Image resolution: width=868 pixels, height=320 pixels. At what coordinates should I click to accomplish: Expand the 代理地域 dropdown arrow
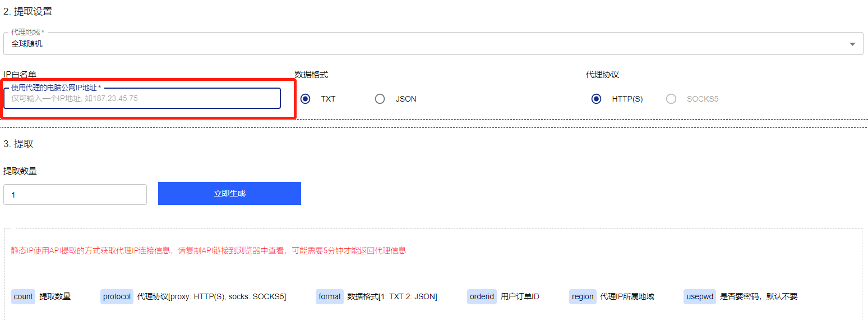[852, 44]
